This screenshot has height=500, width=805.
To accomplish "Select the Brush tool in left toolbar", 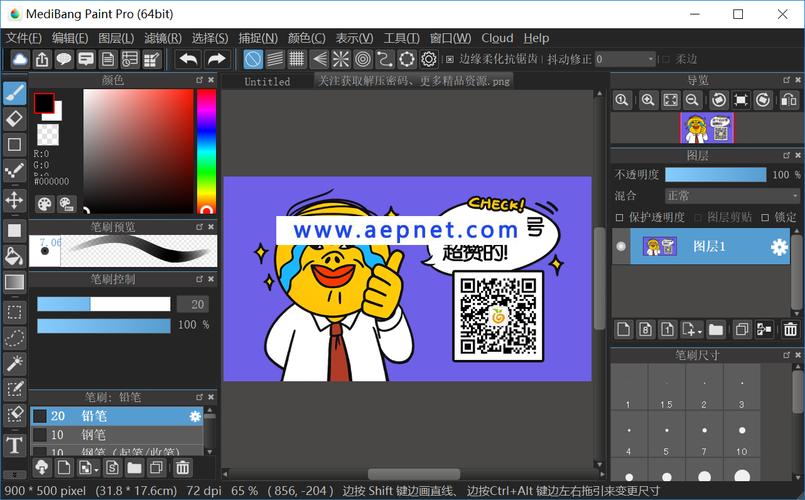I will pos(15,93).
